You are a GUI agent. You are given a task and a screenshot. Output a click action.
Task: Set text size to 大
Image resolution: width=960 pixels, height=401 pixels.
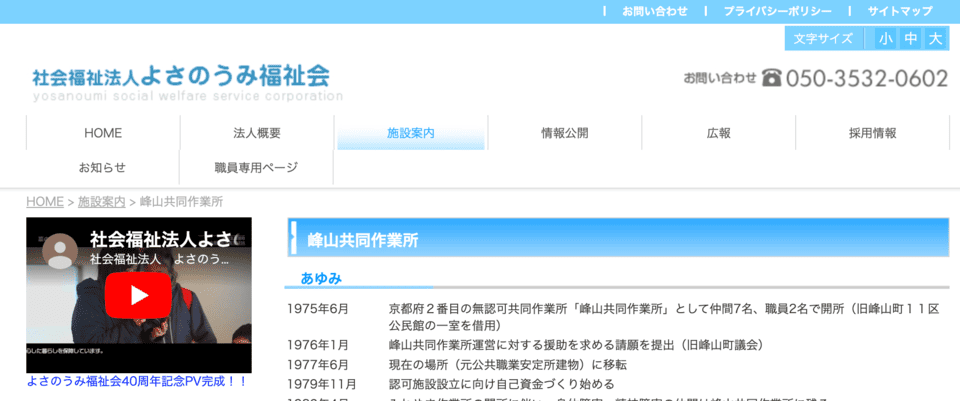[x=936, y=39]
